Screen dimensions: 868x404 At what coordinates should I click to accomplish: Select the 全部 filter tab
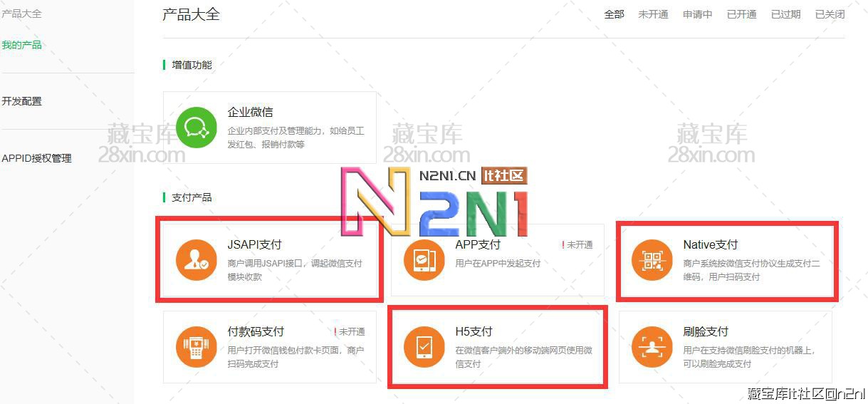point(614,14)
